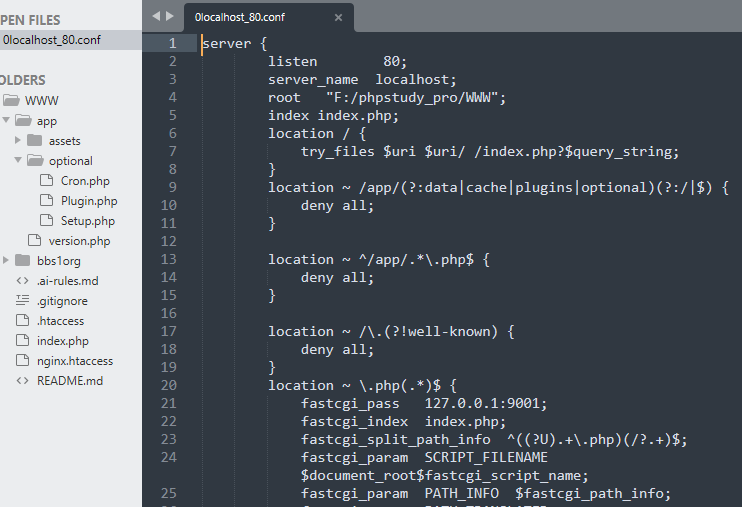
Task: Select the WWW folder name
Action: pos(42,101)
